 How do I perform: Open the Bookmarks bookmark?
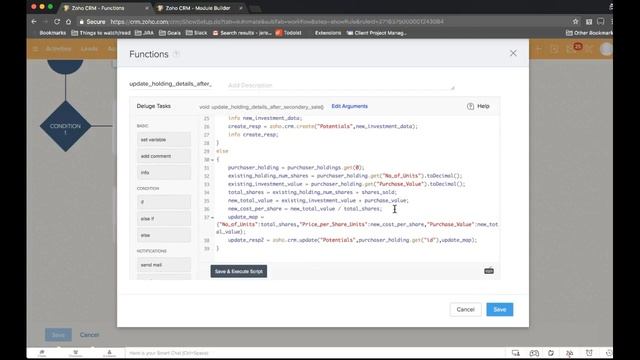tap(53, 33)
